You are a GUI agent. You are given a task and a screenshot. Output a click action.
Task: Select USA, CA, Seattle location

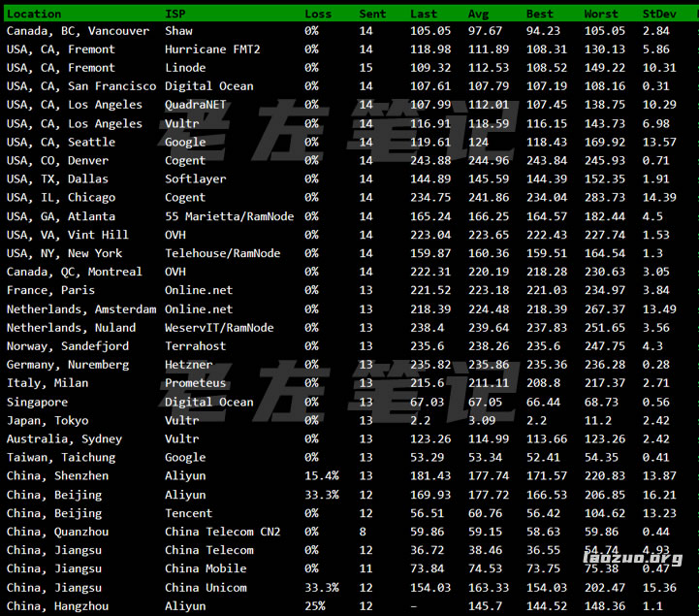tap(61, 142)
